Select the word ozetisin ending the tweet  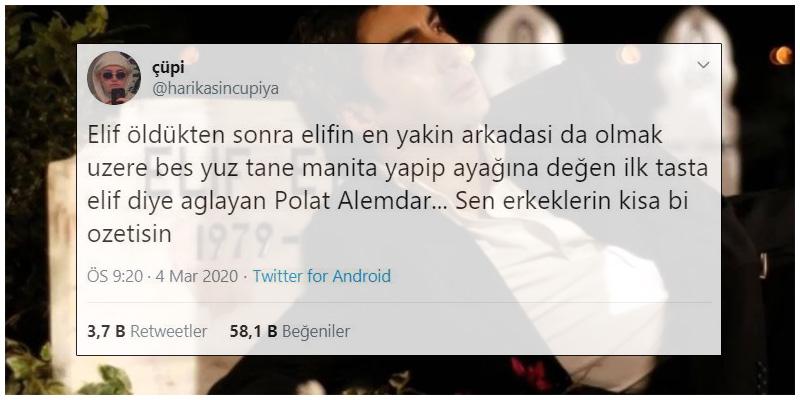[x=129, y=235]
